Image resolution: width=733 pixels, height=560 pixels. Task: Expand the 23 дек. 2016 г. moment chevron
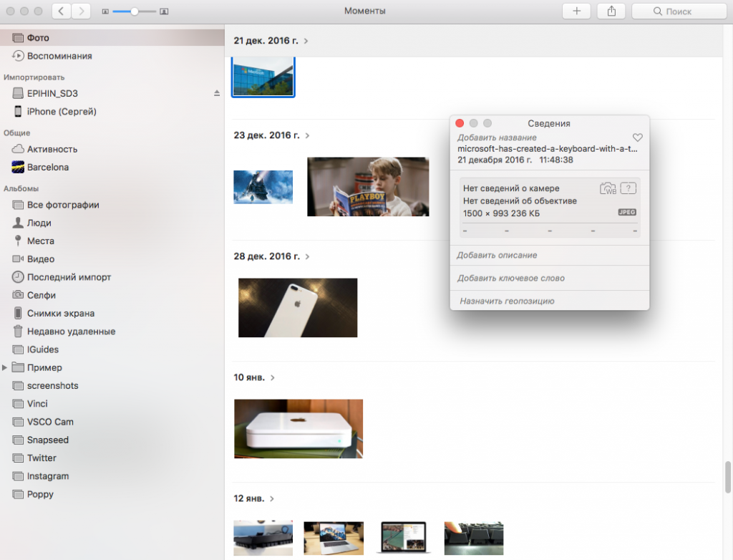[x=307, y=135]
